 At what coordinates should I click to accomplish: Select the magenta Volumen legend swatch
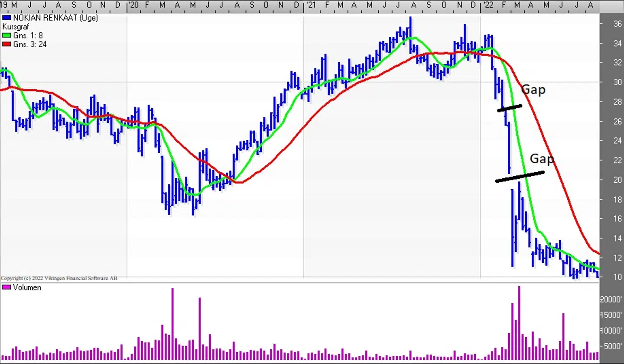[6, 287]
